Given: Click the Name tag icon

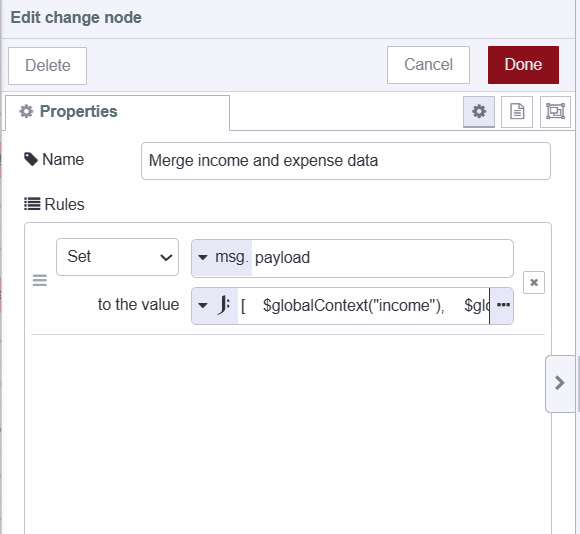Looking at the screenshot, I should (x=31, y=159).
